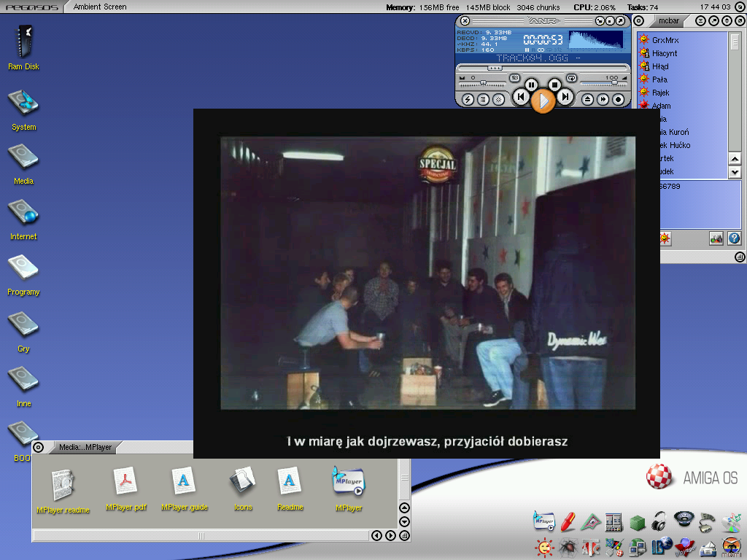This screenshot has width=747, height=560.
Task: Click the lightning bolt button in ANR
Action: click(x=468, y=99)
